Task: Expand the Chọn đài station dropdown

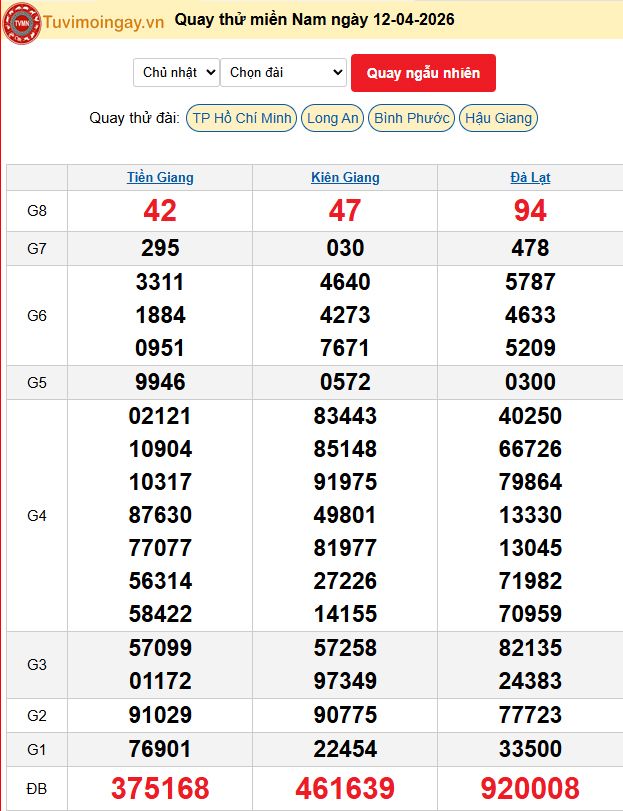Action: (283, 72)
